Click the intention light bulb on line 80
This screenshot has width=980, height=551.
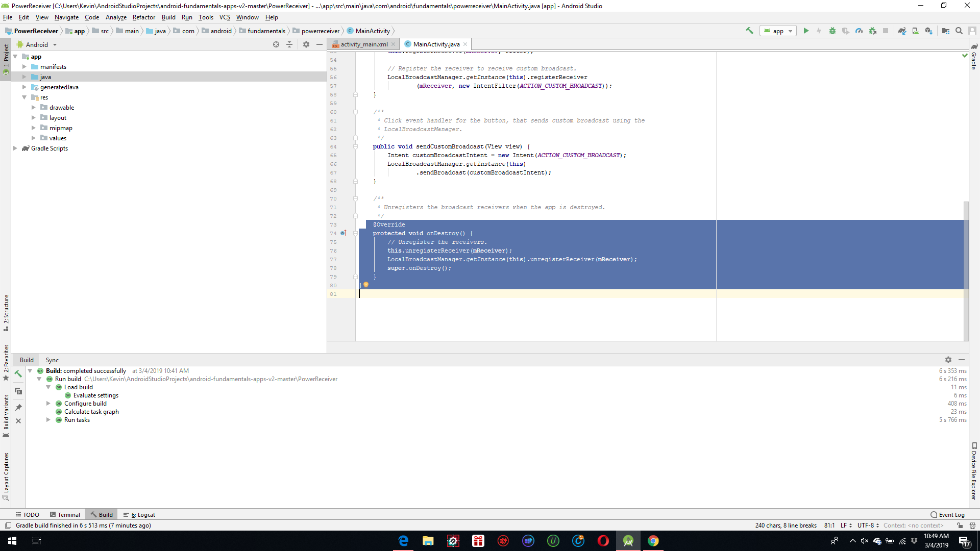pyautogui.click(x=366, y=285)
